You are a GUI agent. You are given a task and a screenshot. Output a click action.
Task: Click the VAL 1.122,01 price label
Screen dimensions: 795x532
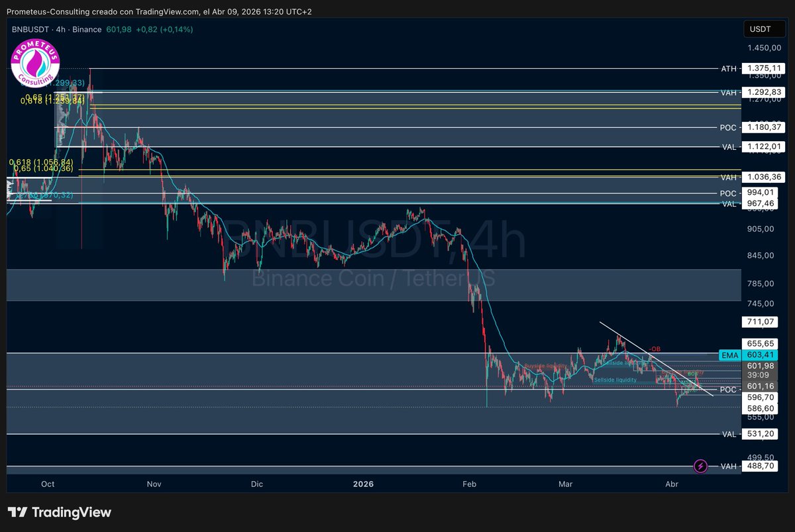tap(763, 146)
